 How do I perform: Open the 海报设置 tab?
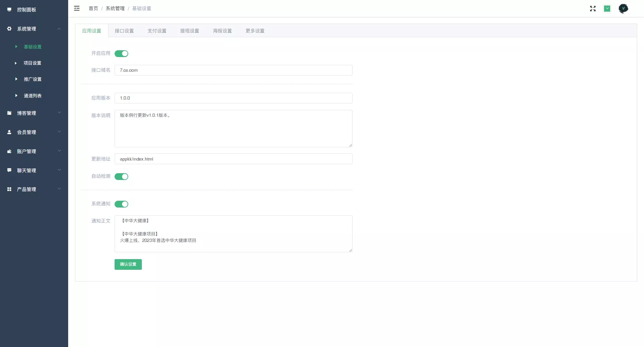click(222, 31)
